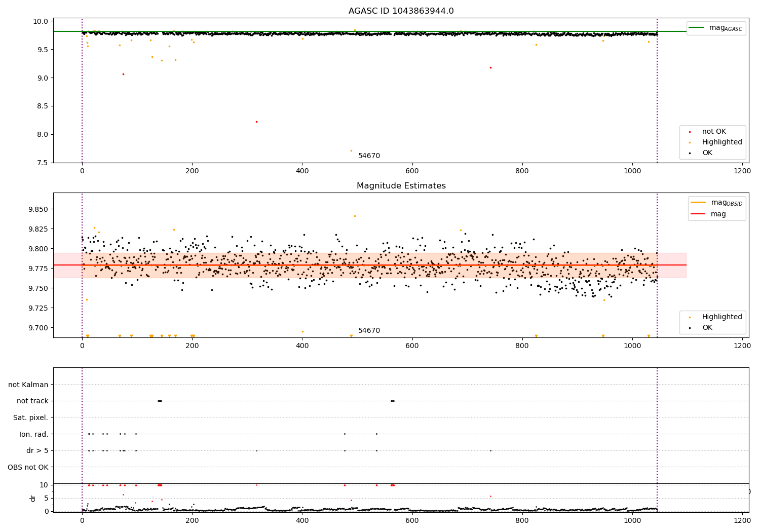760x532 pixels.
Task: Click the 9.850 y-axis tick label
Action: point(40,209)
